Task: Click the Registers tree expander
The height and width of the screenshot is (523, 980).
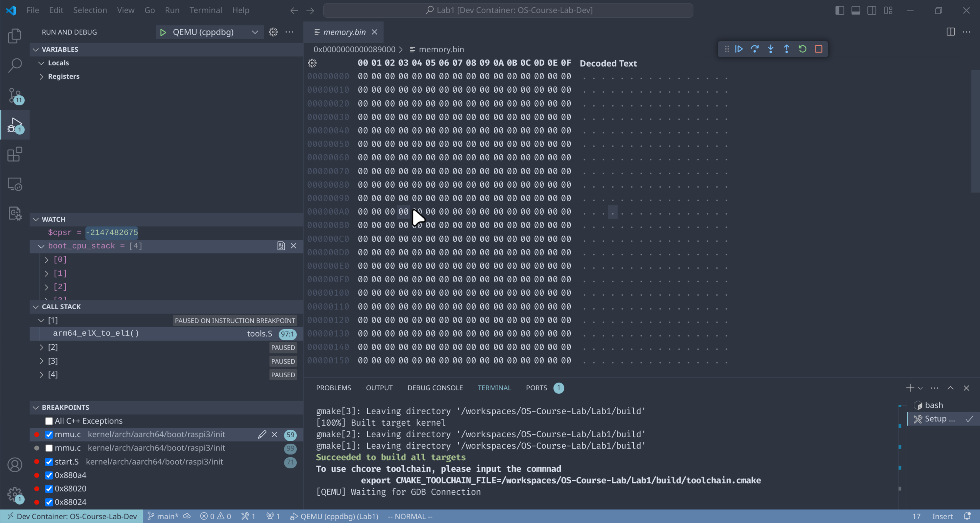Action: click(x=42, y=76)
